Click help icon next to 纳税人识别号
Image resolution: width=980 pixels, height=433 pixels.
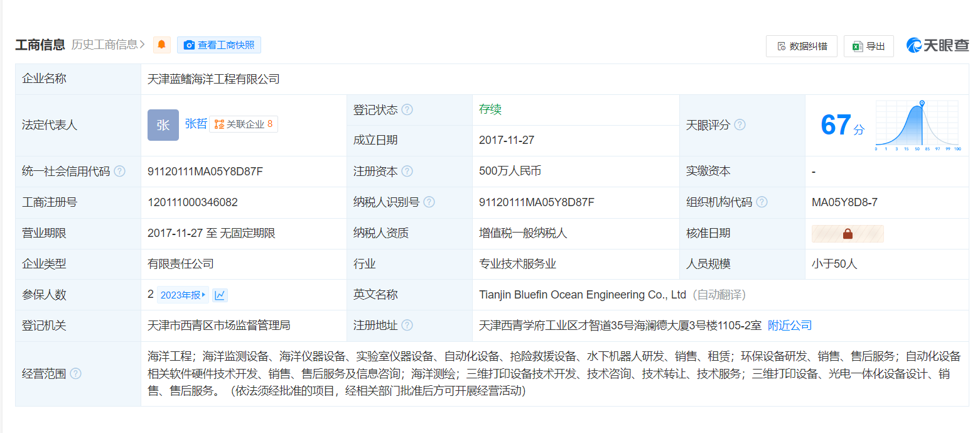point(429,202)
